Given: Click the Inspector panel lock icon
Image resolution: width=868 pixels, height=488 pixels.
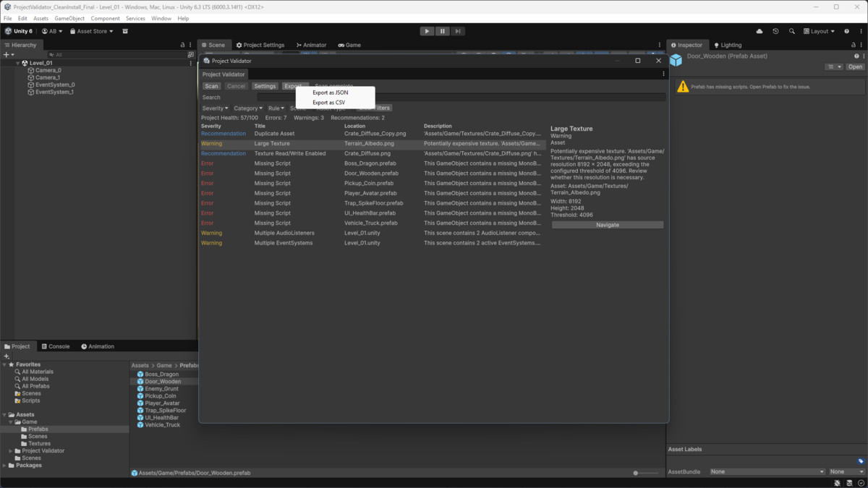Looking at the screenshot, I should click(854, 45).
